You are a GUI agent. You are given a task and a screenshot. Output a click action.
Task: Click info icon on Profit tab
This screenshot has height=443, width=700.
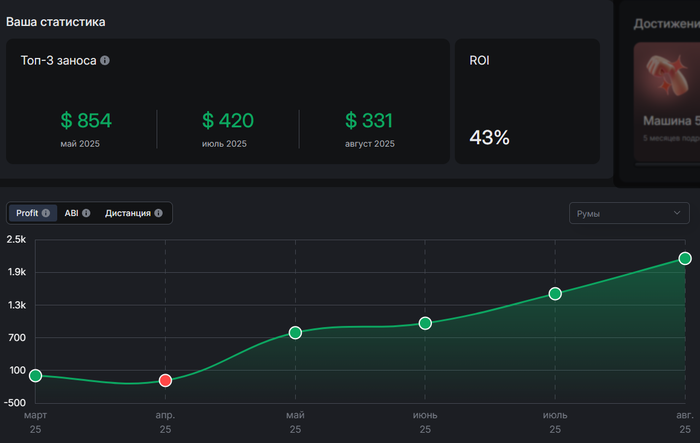46,213
